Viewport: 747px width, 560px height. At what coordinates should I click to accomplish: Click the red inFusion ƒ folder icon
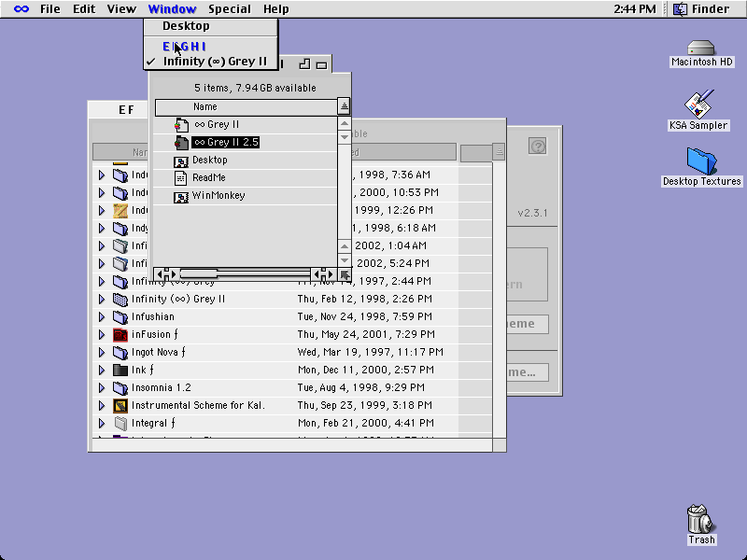(120, 335)
